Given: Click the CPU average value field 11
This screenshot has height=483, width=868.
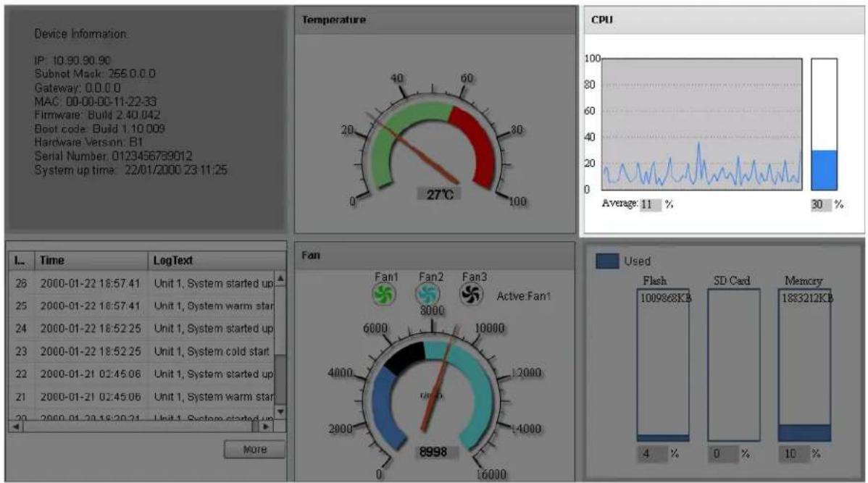Looking at the screenshot, I should (x=651, y=205).
